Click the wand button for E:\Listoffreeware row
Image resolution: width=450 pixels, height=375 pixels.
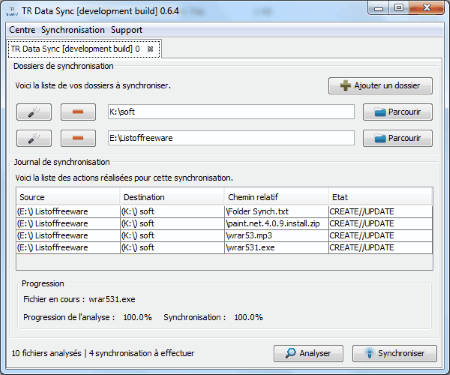tap(34, 138)
